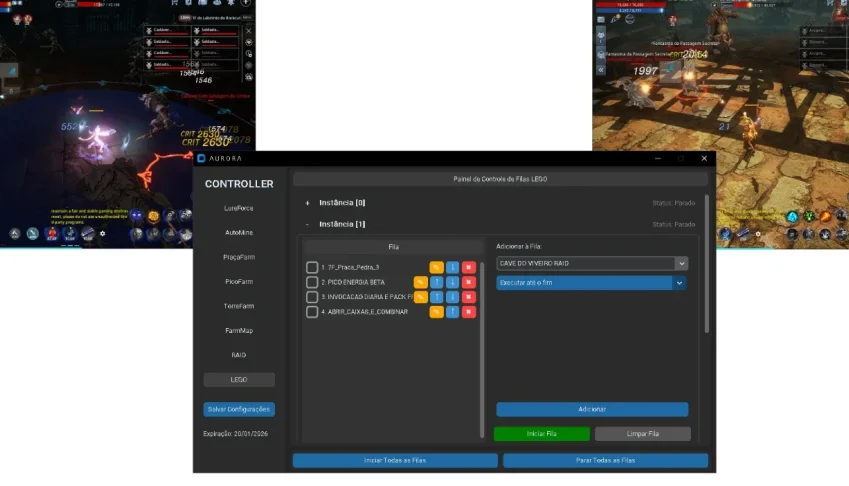Close the enemy list in left game window
Screen dimensions: 849x486
pos(249,30)
